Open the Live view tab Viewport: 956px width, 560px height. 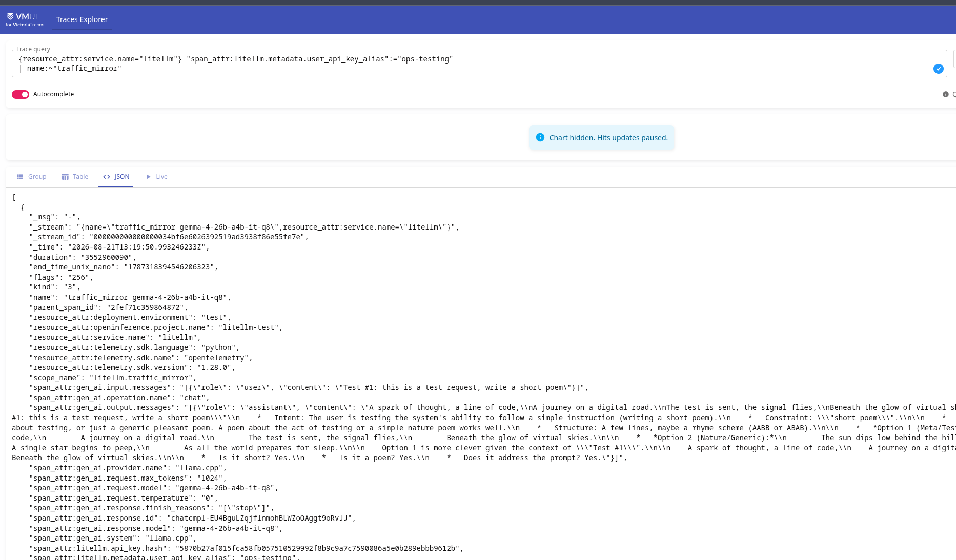(x=156, y=177)
